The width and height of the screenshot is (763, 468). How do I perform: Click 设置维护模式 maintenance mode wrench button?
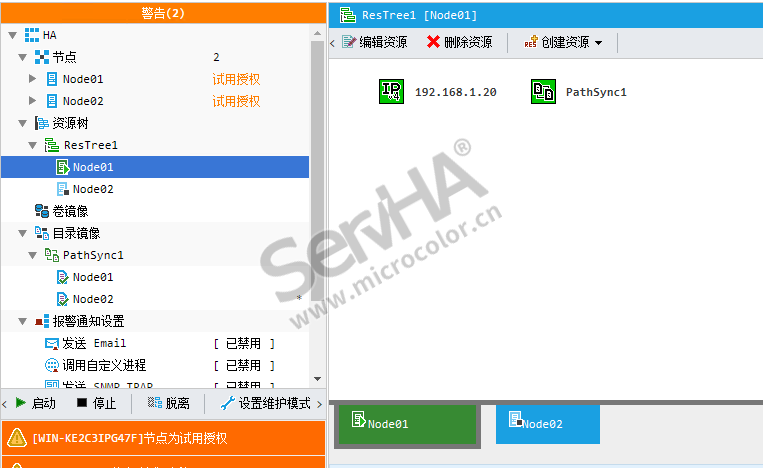coord(265,403)
